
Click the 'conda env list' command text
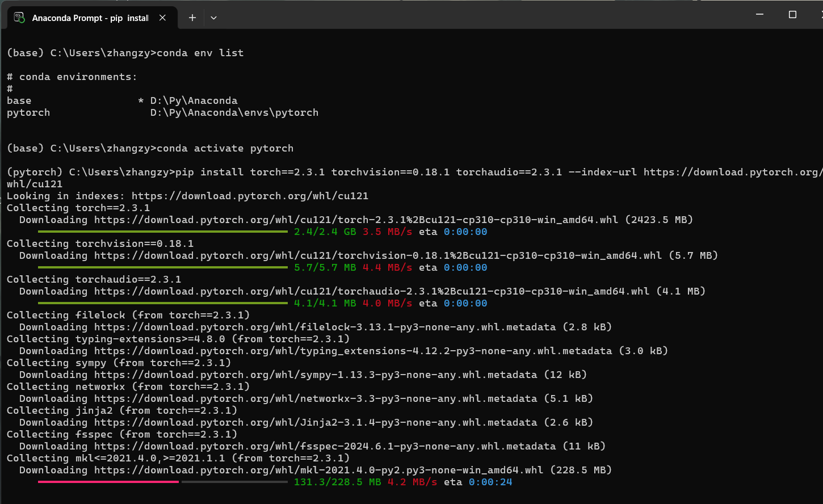tap(200, 53)
